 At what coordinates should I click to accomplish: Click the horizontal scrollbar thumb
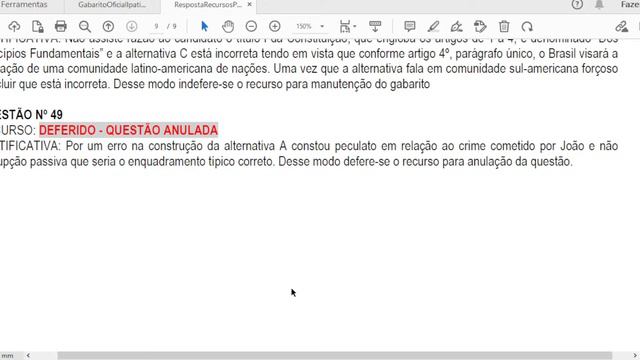coord(335,356)
